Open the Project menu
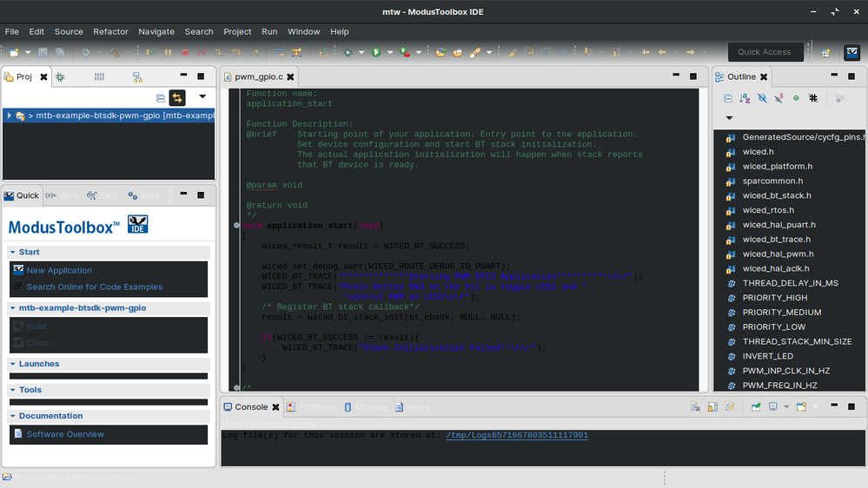This screenshot has width=868, height=488. tap(237, 31)
